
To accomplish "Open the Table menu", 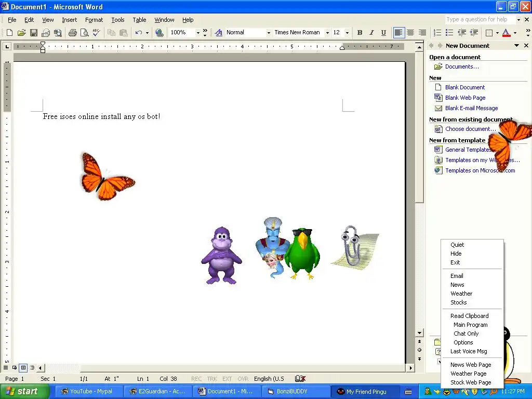I will coord(139,20).
